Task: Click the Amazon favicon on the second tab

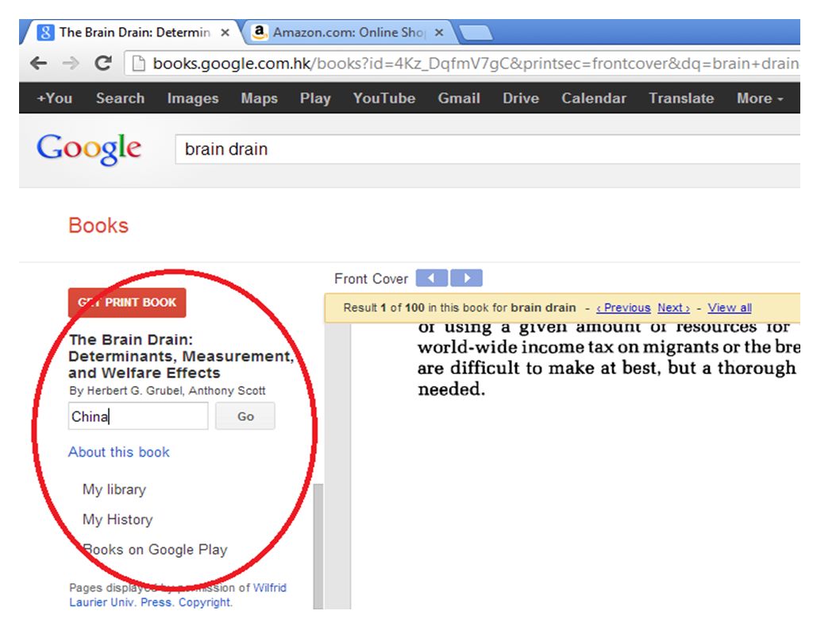Action: (x=260, y=32)
